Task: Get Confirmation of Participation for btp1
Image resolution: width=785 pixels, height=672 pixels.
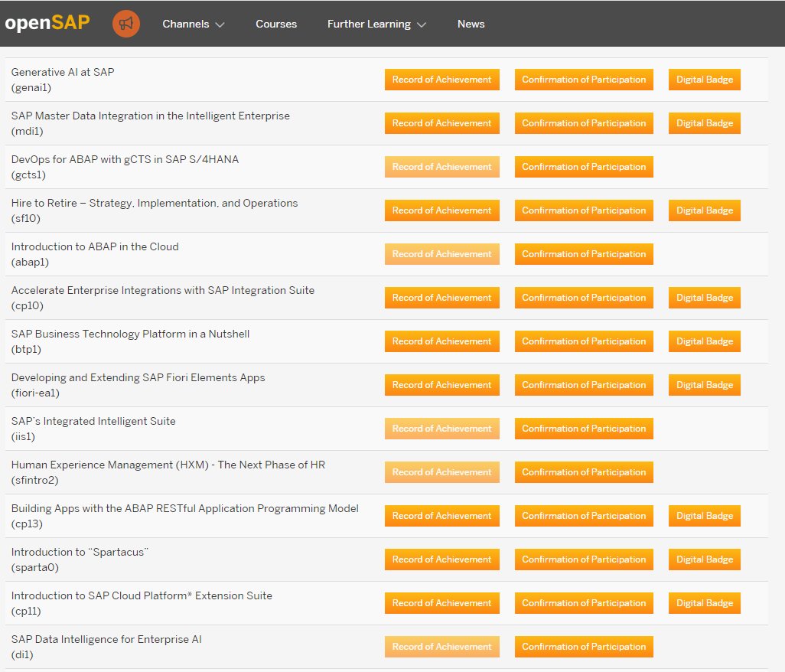Action: point(584,341)
